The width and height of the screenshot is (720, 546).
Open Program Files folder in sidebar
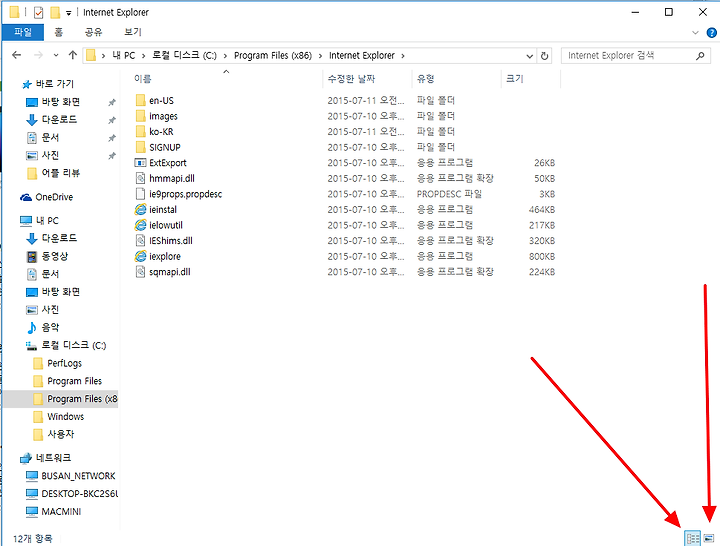74,381
